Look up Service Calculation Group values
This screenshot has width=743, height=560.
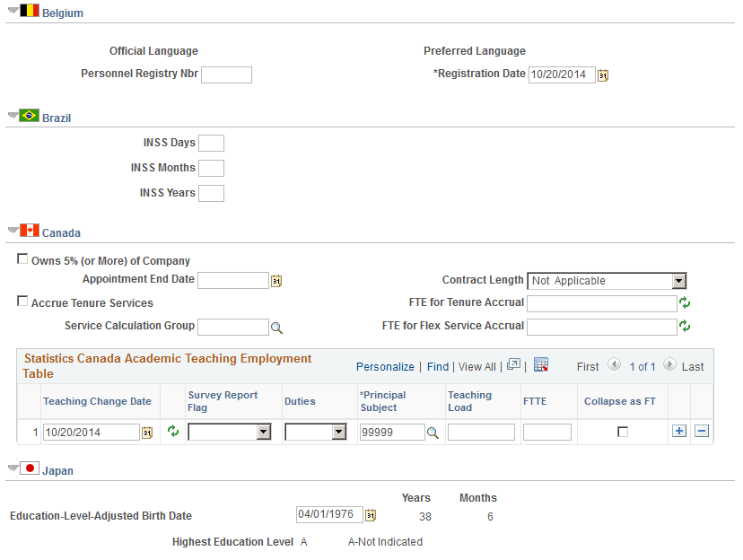click(276, 327)
